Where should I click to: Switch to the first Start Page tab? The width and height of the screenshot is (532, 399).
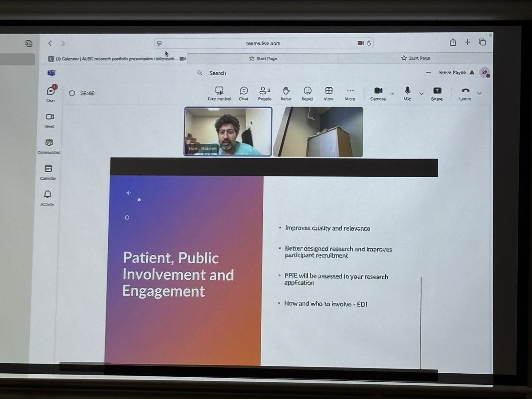pos(263,59)
